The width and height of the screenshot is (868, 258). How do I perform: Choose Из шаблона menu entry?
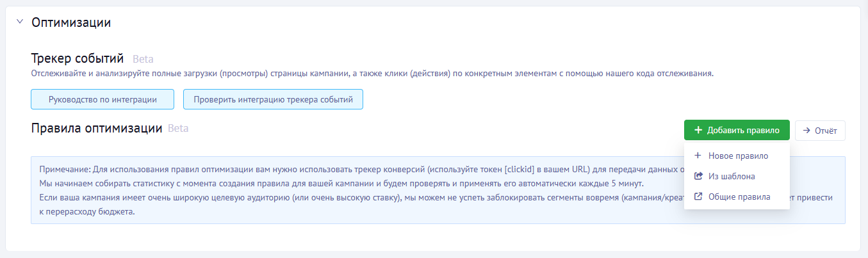(731, 176)
